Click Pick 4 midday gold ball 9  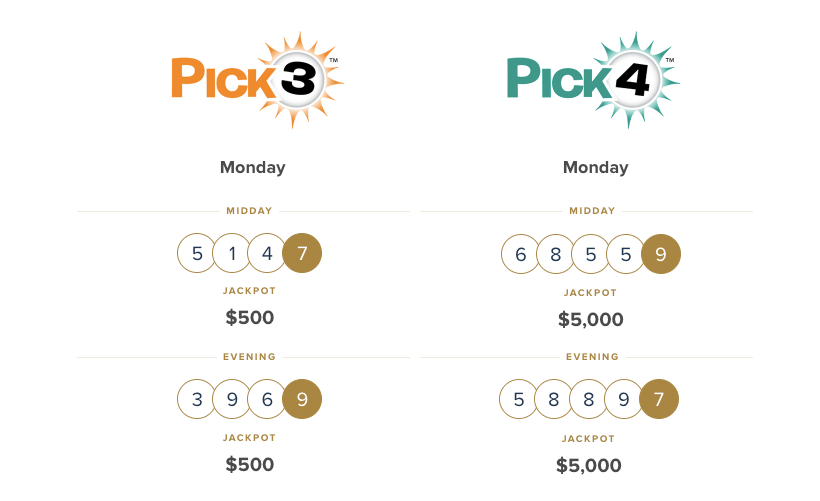click(x=660, y=254)
